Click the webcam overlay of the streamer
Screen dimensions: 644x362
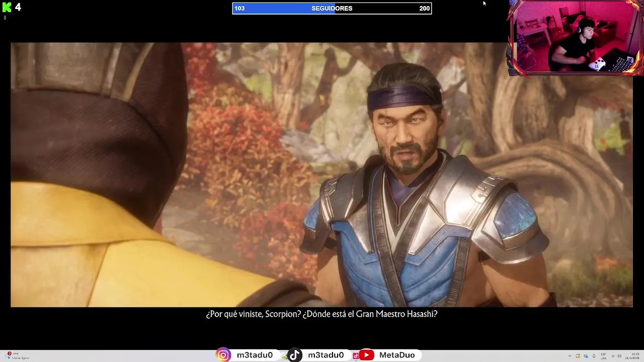tap(577, 38)
